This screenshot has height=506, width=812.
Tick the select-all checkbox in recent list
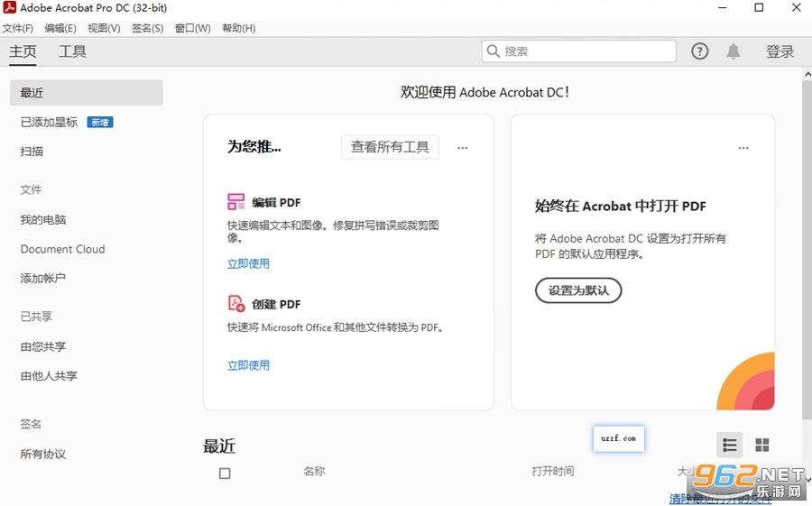coord(225,474)
